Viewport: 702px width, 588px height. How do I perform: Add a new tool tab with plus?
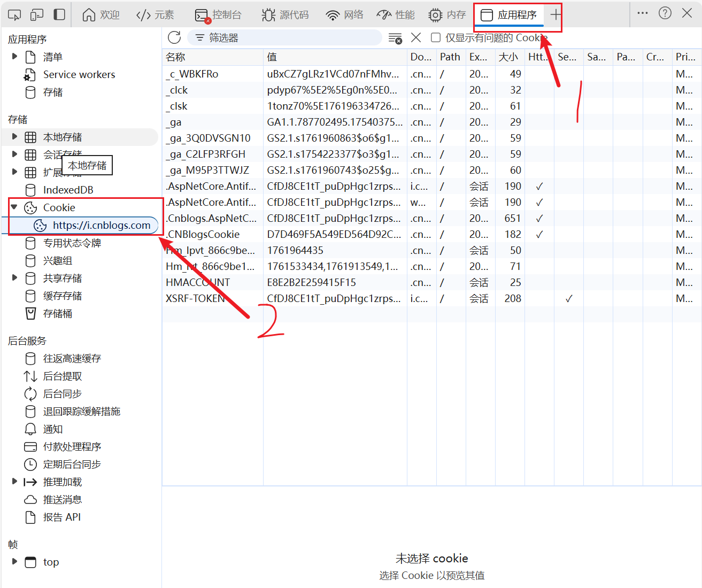click(556, 14)
